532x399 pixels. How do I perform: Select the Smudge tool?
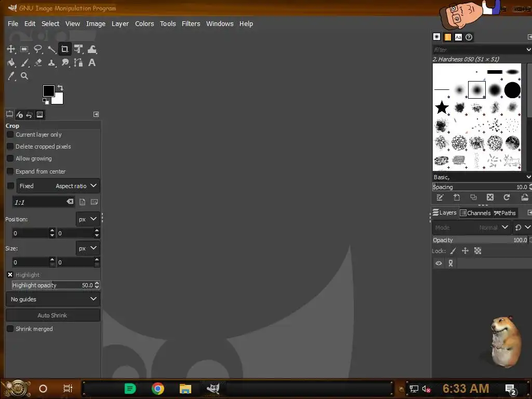[65, 62]
